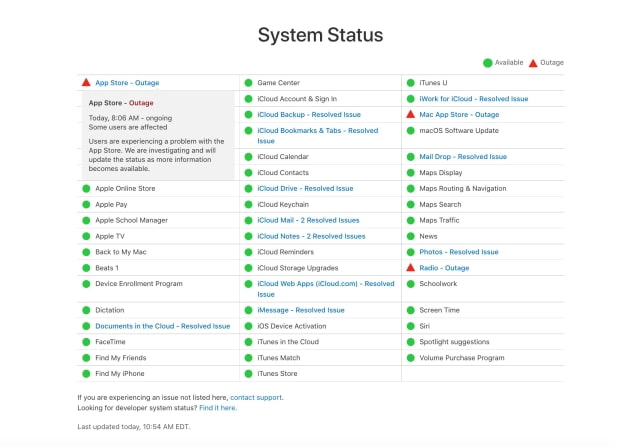Image resolution: width=640 pixels, height=447 pixels.
Task: Open Radio - Outage details
Action: point(444,268)
